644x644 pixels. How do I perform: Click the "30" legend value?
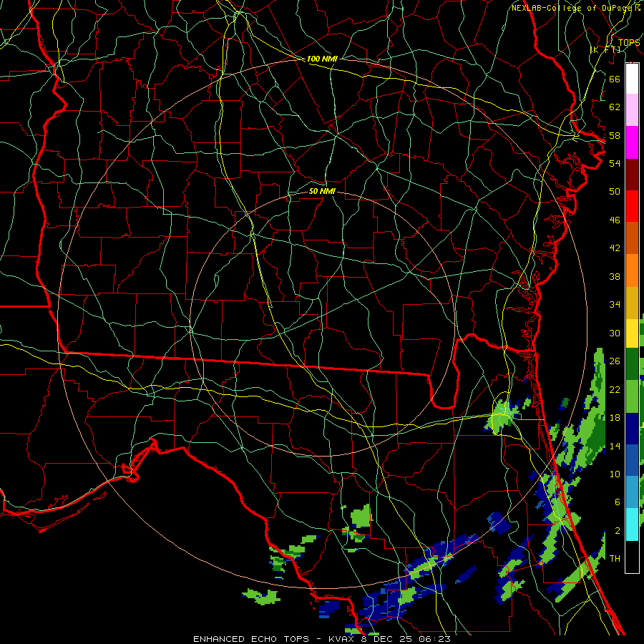coord(615,333)
